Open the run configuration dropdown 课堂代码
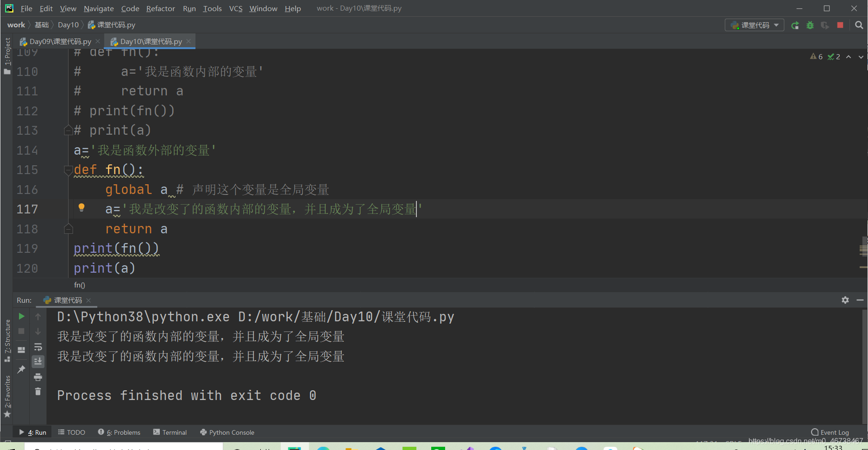This screenshot has height=450, width=868. (755, 25)
